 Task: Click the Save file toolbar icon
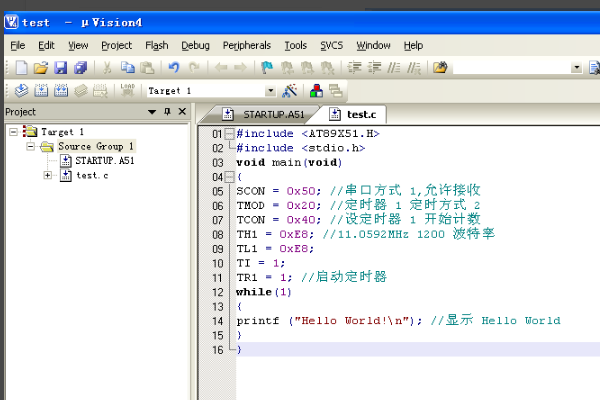click(60, 68)
